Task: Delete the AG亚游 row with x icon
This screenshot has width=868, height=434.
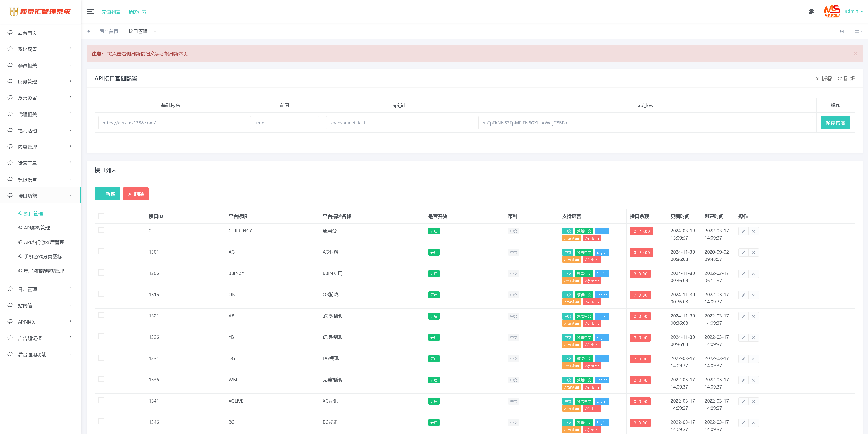Action: tap(753, 253)
